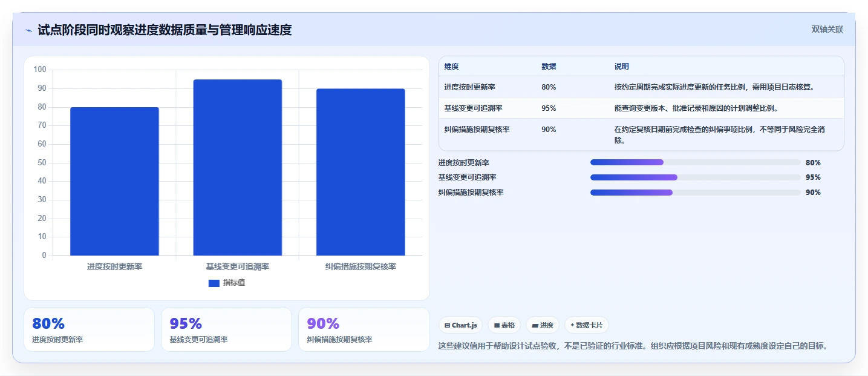Viewport: 868px width, 376px height.
Task: Select the Chart.js tag chip
Action: click(460, 325)
